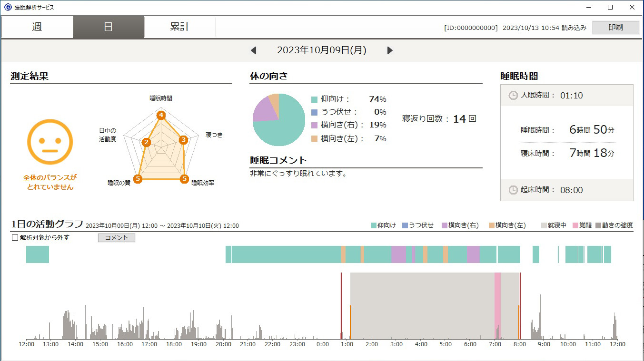
Task: Go to previous day with left arrow
Action: pyautogui.click(x=254, y=50)
